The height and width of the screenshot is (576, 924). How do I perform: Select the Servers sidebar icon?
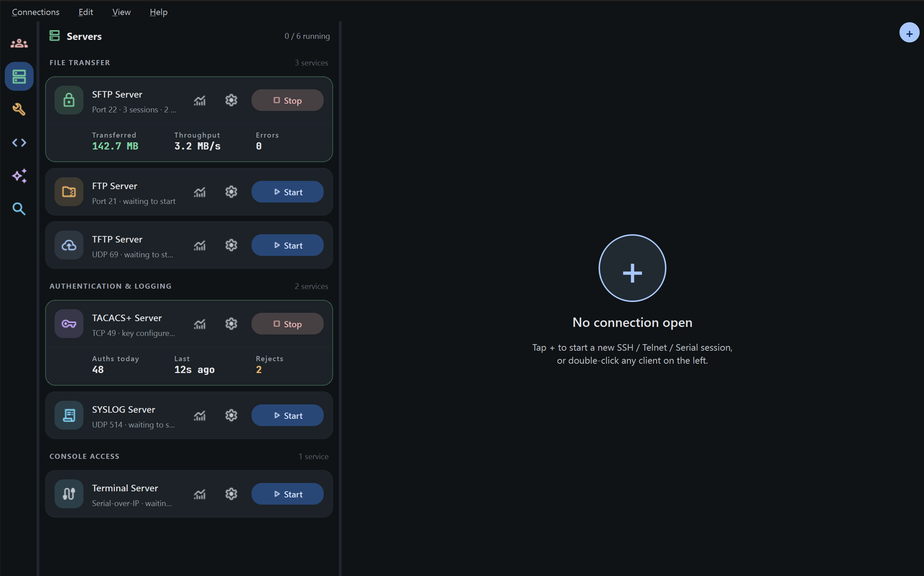coord(19,76)
